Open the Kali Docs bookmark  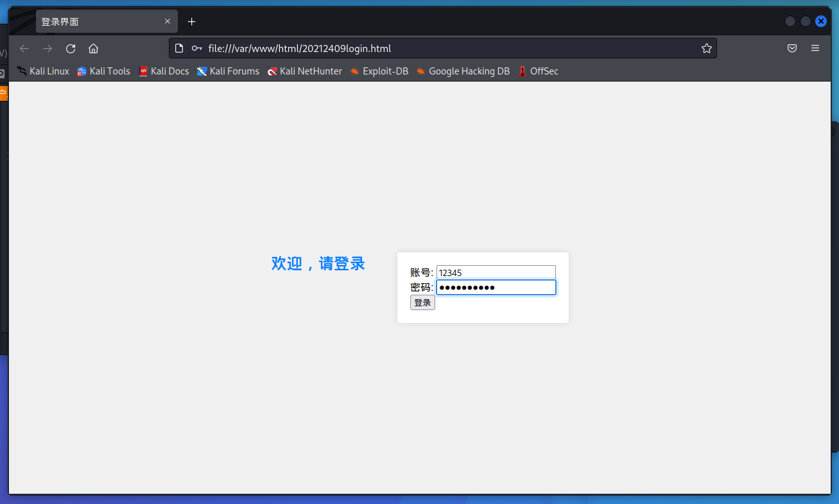coord(164,71)
